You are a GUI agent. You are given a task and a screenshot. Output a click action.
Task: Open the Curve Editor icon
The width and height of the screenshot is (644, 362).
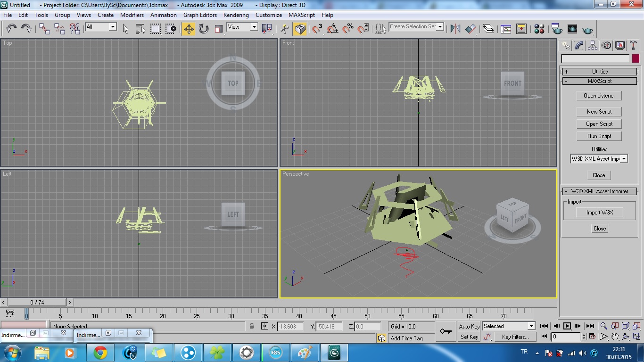point(506,29)
